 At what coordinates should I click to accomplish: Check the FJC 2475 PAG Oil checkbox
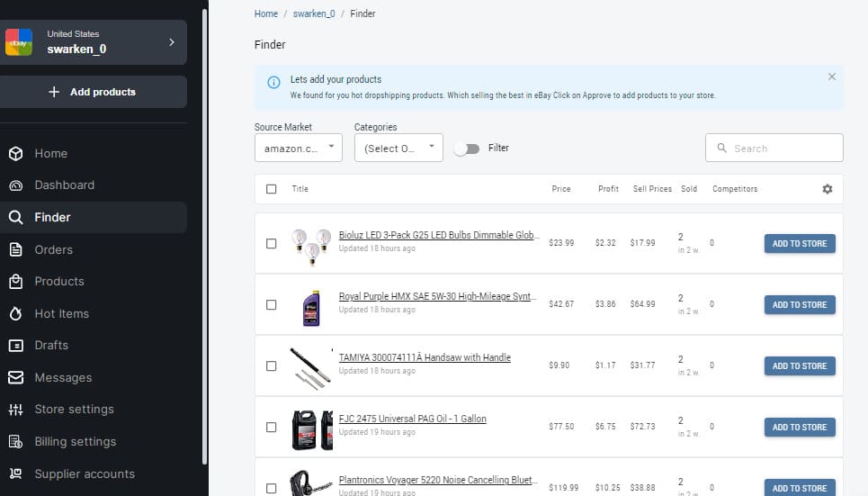coord(272,428)
